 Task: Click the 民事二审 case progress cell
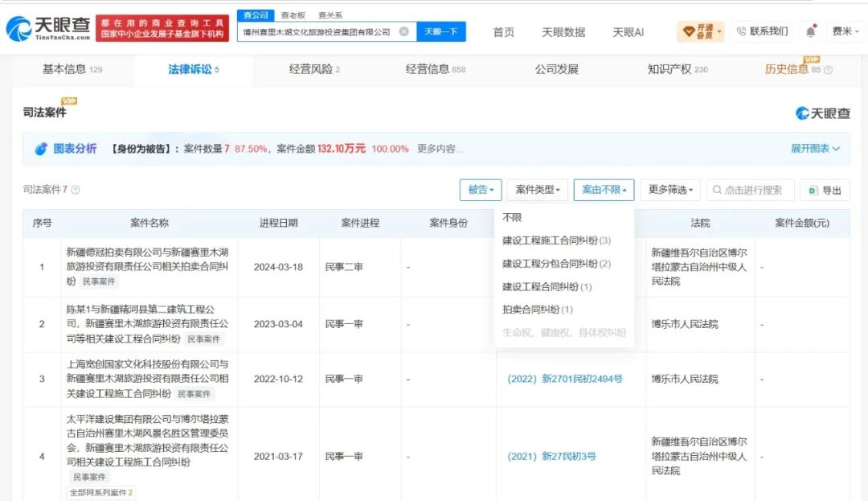tap(344, 267)
